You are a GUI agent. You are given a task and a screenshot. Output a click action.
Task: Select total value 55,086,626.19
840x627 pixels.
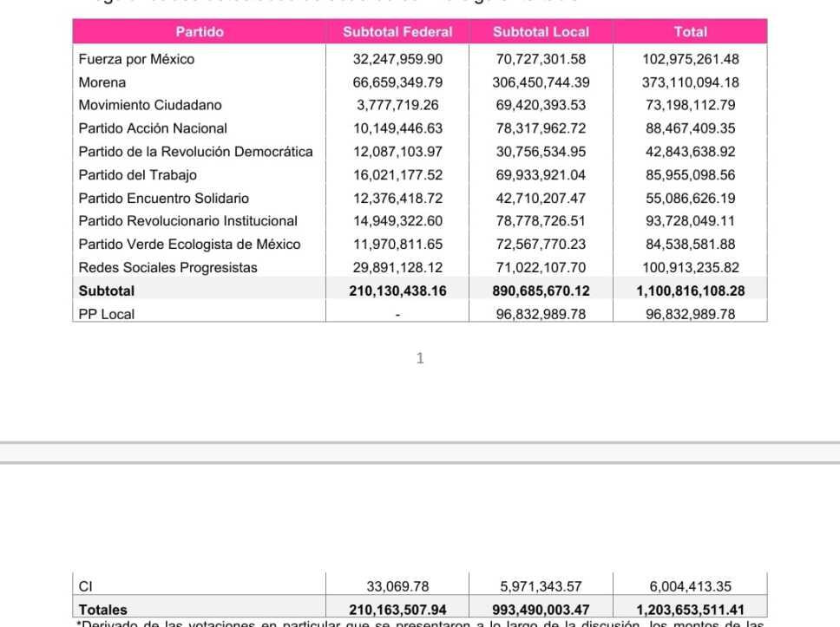click(691, 198)
